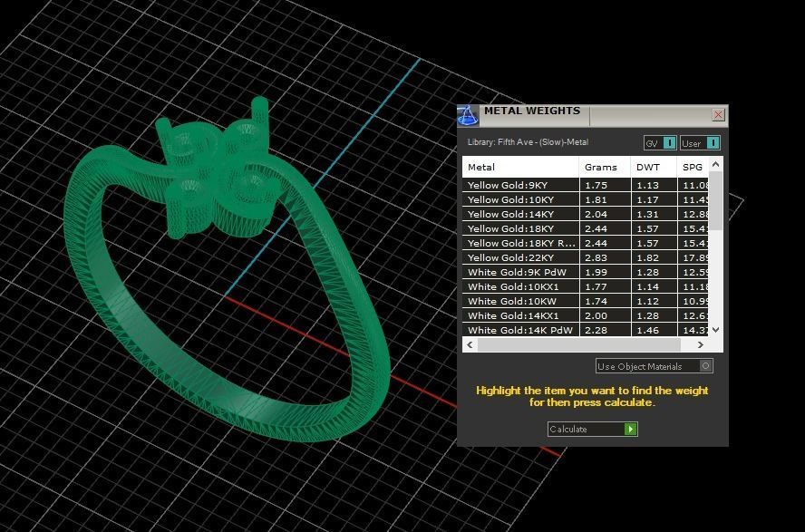Click the 1.82 DWT value
The width and height of the screenshot is (805, 532).
click(x=647, y=257)
